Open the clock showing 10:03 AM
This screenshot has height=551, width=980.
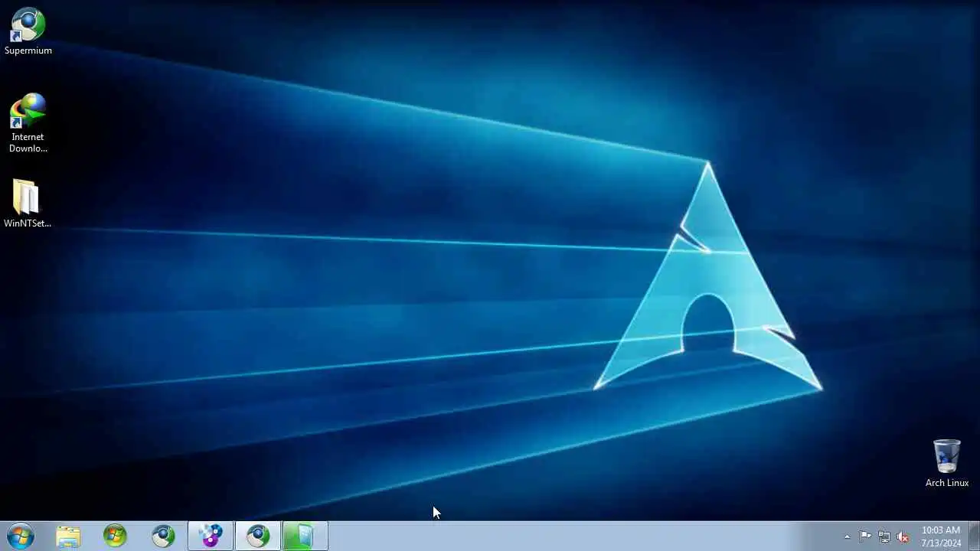(x=941, y=536)
